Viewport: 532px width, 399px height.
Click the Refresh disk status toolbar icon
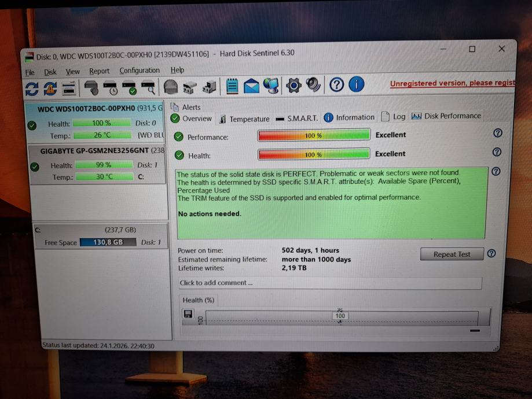point(32,89)
